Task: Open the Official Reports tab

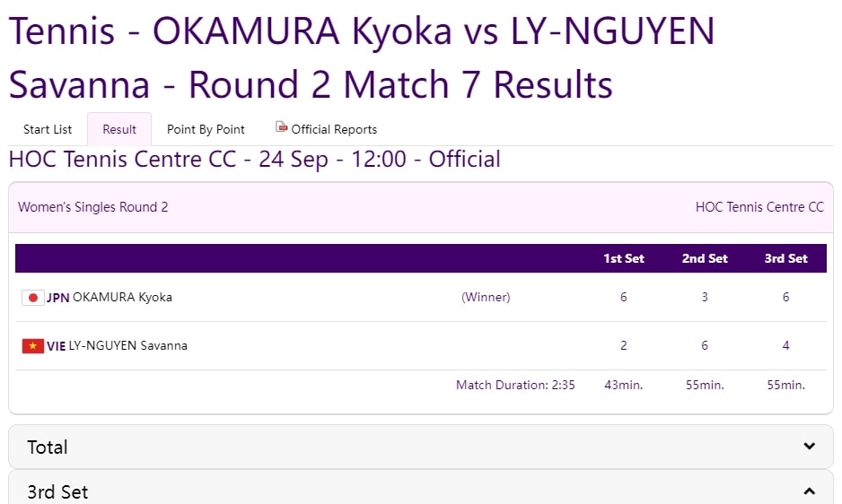Action: 327,129
